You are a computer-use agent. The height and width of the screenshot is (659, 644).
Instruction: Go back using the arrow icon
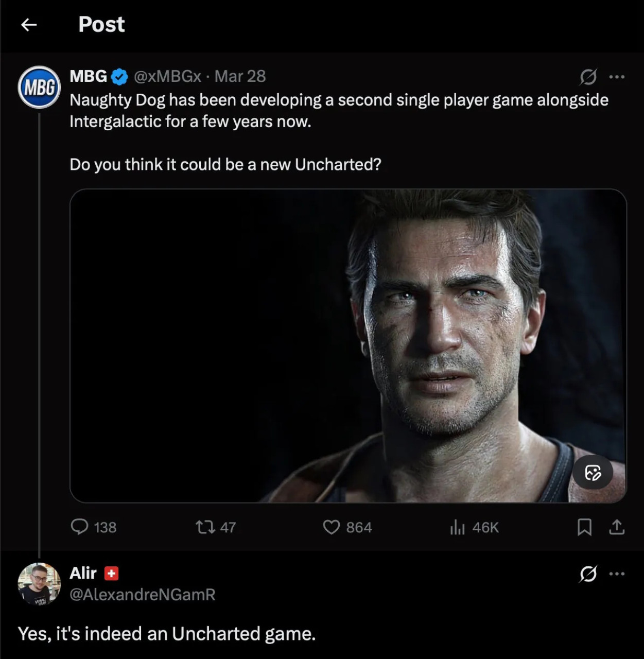pos(29,24)
